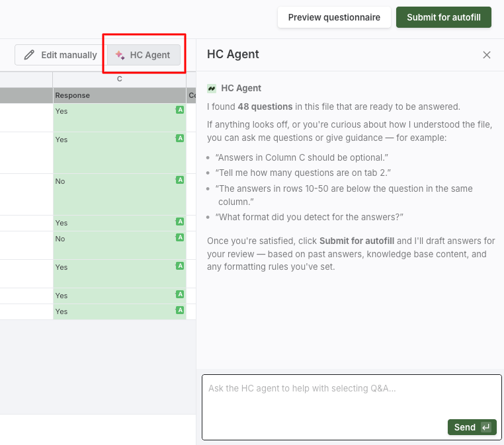The width and height of the screenshot is (504, 445).
Task: Focus the Ask the HC agent text field
Action: pos(352,407)
